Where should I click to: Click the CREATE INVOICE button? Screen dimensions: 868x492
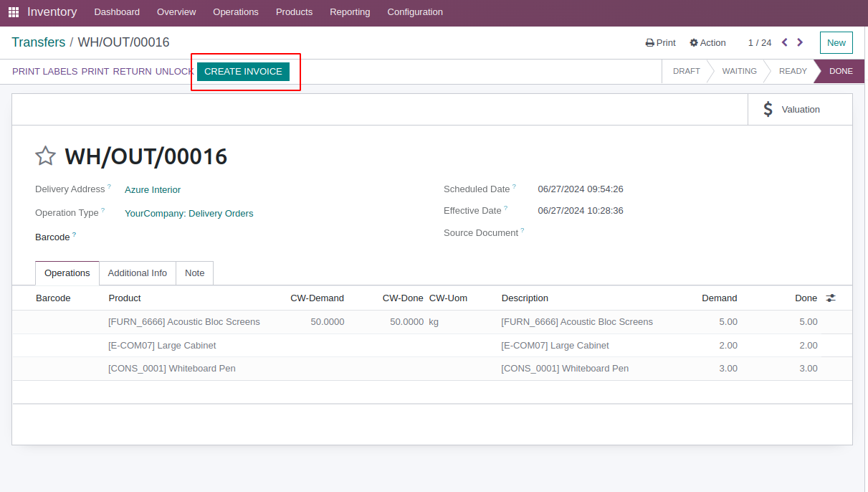click(x=243, y=72)
